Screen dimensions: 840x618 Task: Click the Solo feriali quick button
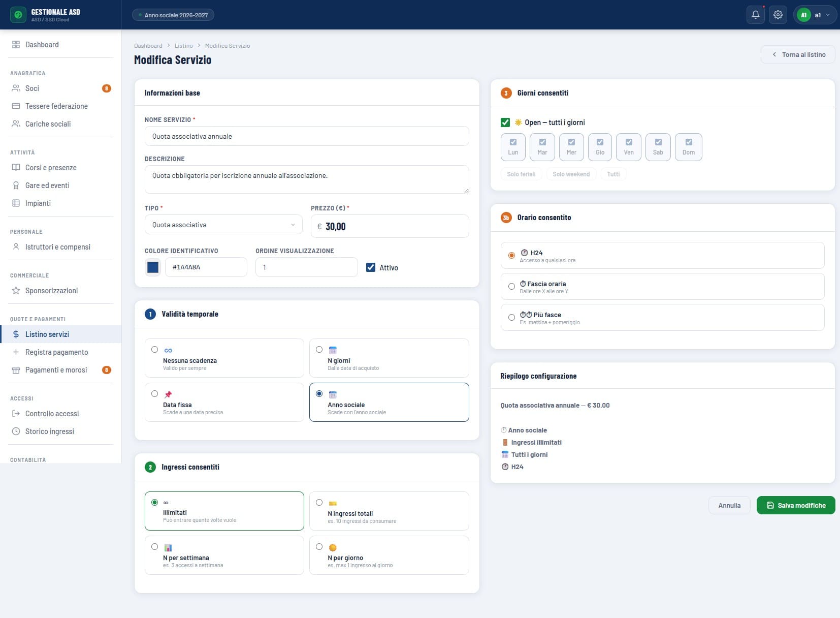click(521, 174)
